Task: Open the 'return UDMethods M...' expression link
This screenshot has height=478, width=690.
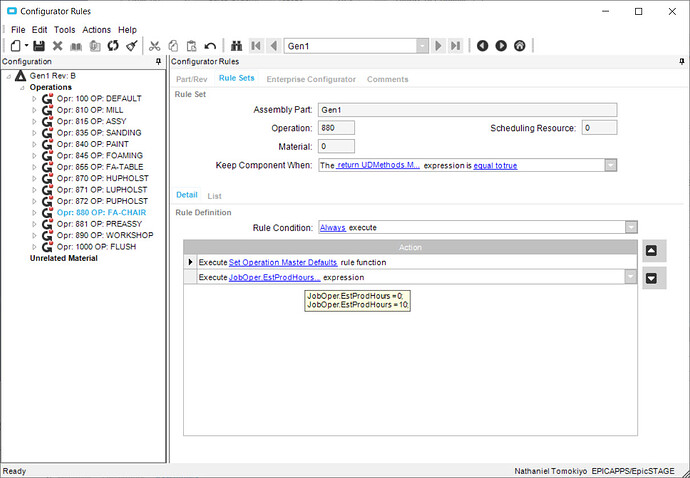Action: coord(378,165)
